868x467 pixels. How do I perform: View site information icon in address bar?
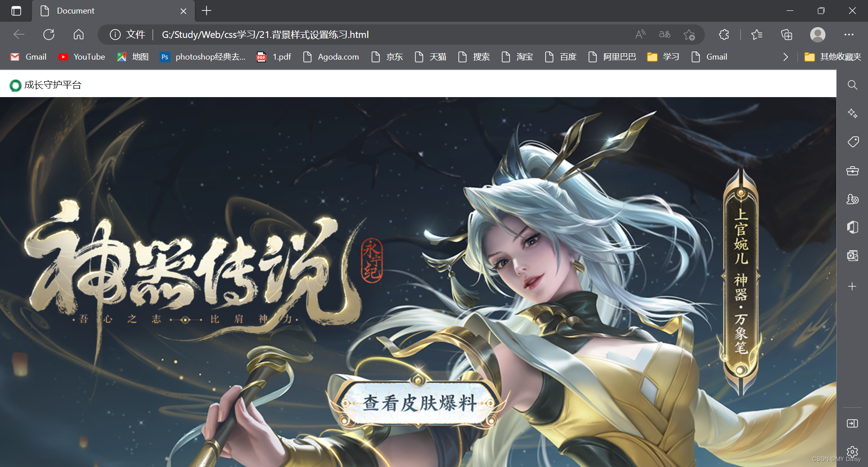(115, 34)
